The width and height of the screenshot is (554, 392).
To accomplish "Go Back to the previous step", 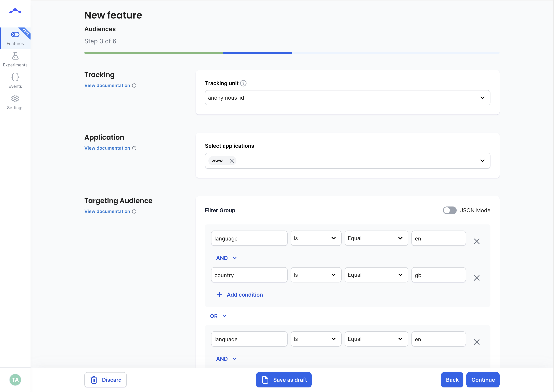I will (x=452, y=380).
